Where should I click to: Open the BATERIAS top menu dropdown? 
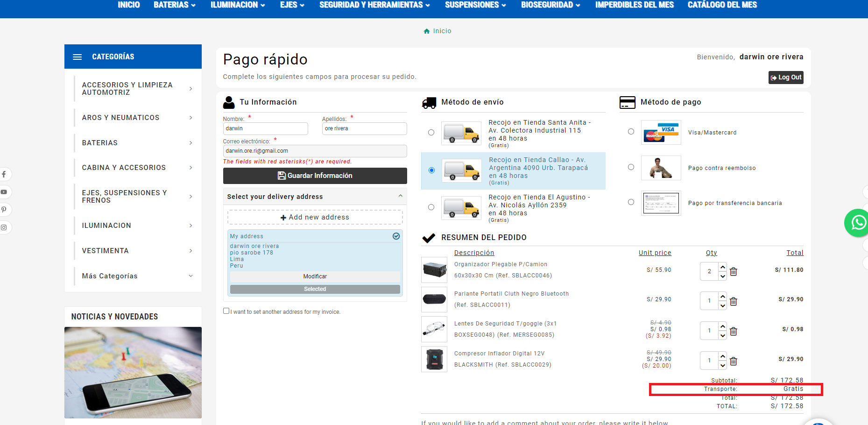(175, 5)
